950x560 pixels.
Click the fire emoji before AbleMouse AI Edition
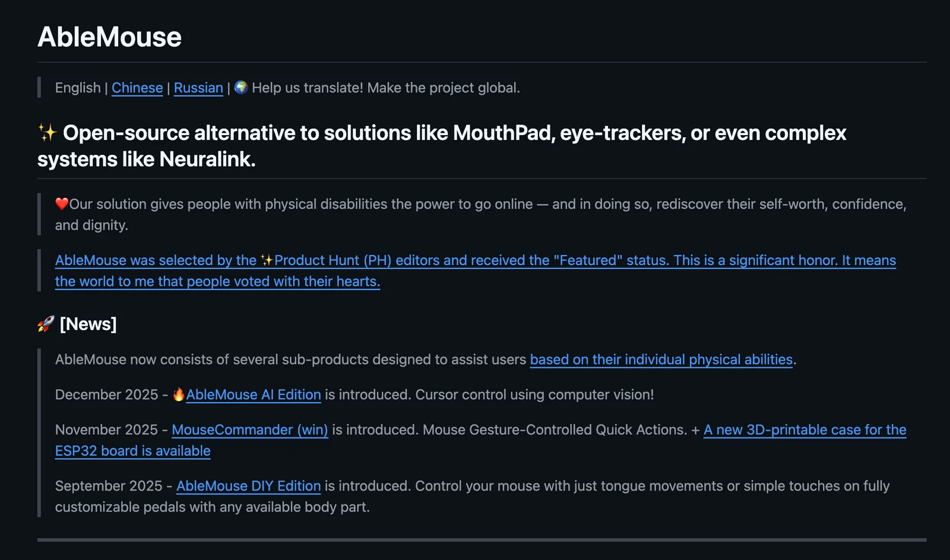pos(179,394)
